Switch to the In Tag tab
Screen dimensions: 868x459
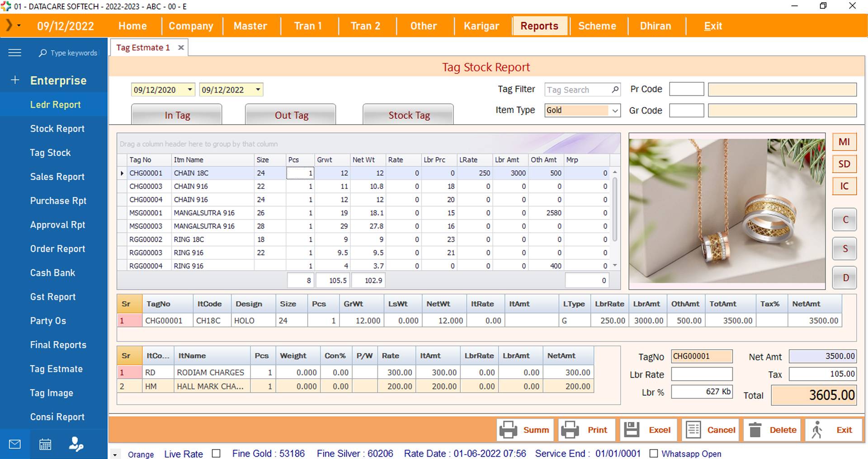[177, 115]
